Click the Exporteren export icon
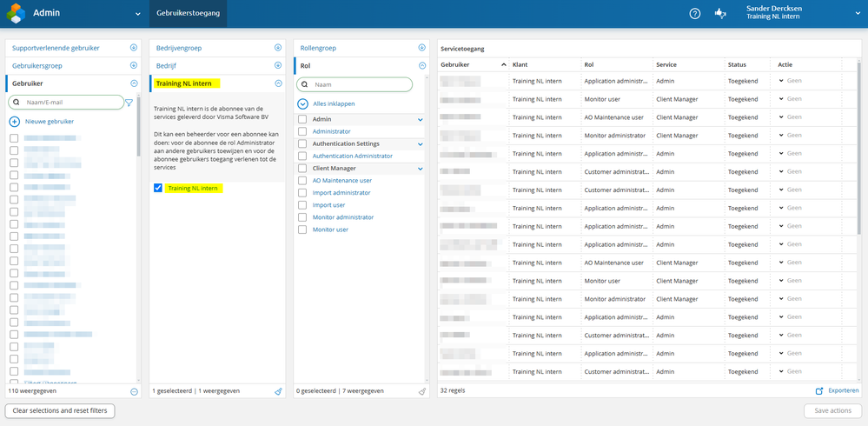868x426 pixels. (819, 391)
